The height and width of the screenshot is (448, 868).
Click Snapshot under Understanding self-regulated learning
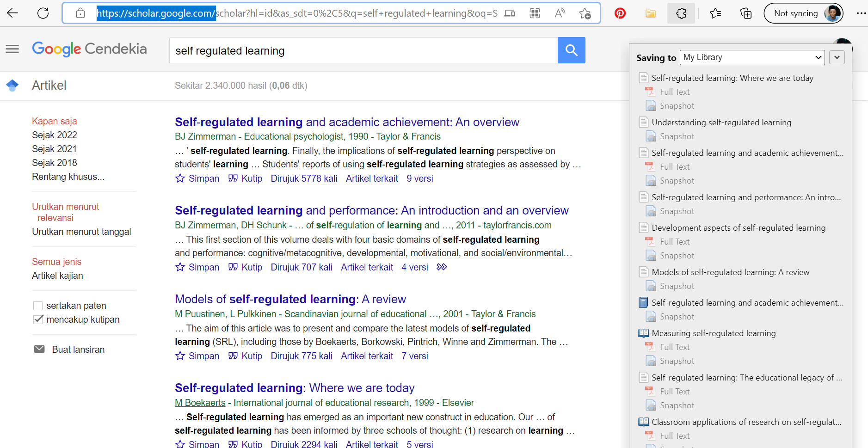click(x=677, y=136)
